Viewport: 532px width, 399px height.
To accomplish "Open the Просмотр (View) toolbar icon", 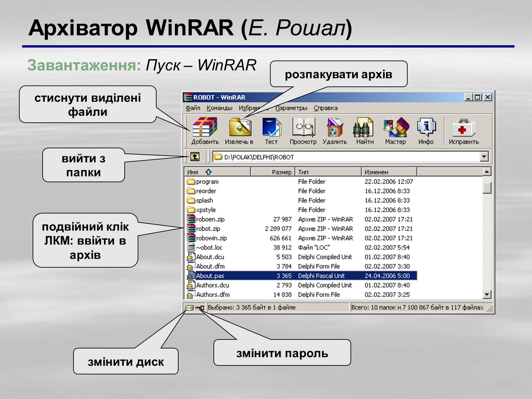I will (303, 127).
